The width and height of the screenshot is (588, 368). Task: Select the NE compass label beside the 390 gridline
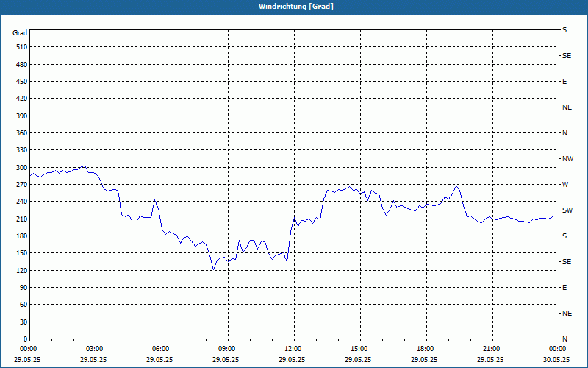point(567,107)
